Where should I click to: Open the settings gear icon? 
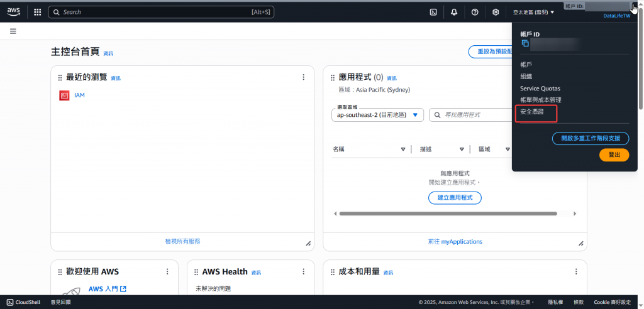(496, 13)
